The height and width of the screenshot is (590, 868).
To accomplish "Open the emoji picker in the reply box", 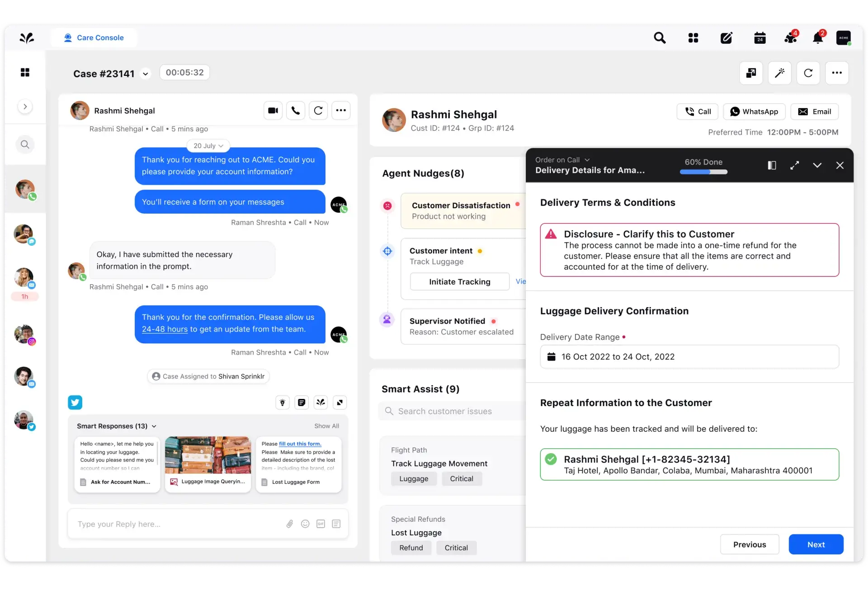I will pos(305,524).
